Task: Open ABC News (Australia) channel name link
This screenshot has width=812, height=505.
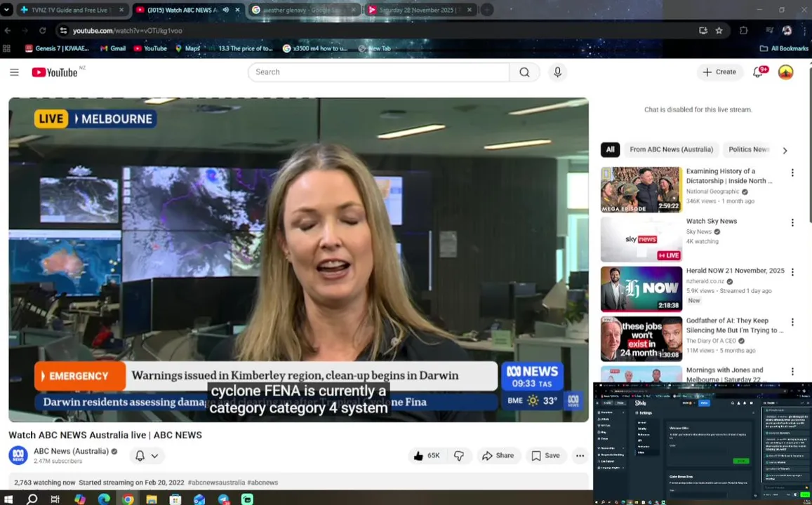Action: tap(72, 451)
